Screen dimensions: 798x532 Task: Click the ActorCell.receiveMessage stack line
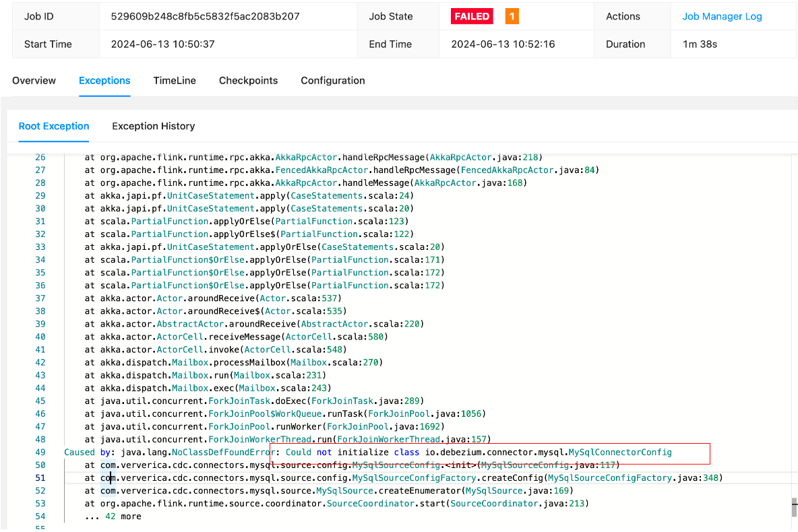tap(236, 337)
